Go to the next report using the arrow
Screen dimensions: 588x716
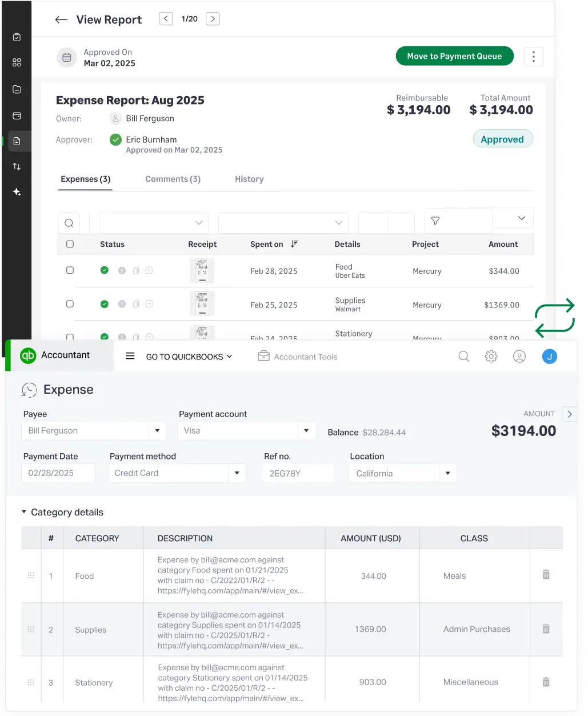point(213,19)
